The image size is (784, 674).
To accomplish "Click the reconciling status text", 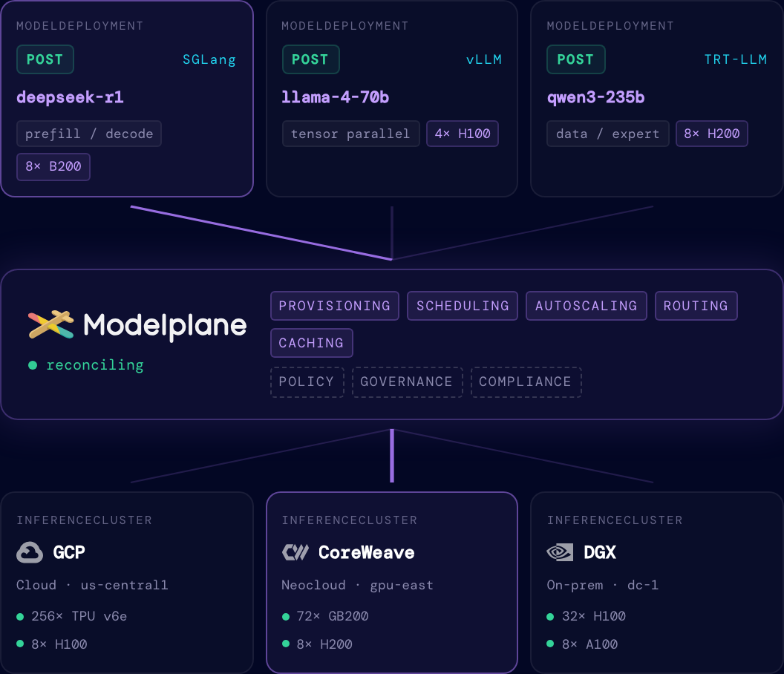I will [x=95, y=365].
